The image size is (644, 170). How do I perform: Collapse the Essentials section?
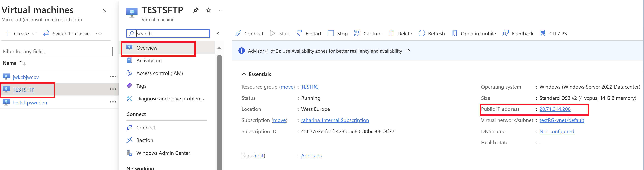(244, 74)
